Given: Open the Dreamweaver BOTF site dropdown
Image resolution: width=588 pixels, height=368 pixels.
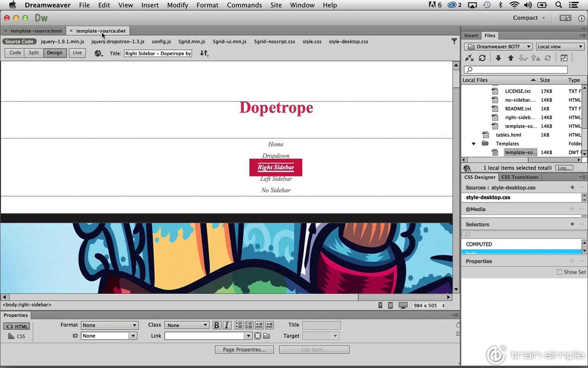Looking at the screenshot, I should tap(498, 47).
